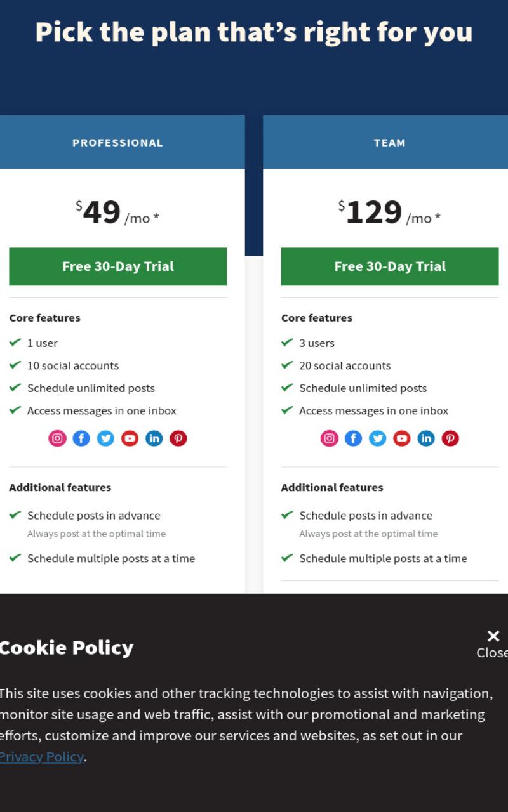Image resolution: width=508 pixels, height=812 pixels.
Task: Click Facebook icon in Professional plan
Action: 81,438
